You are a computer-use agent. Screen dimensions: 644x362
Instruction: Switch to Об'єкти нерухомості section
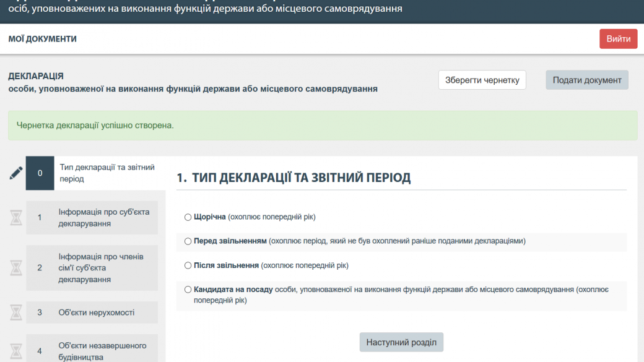96,312
